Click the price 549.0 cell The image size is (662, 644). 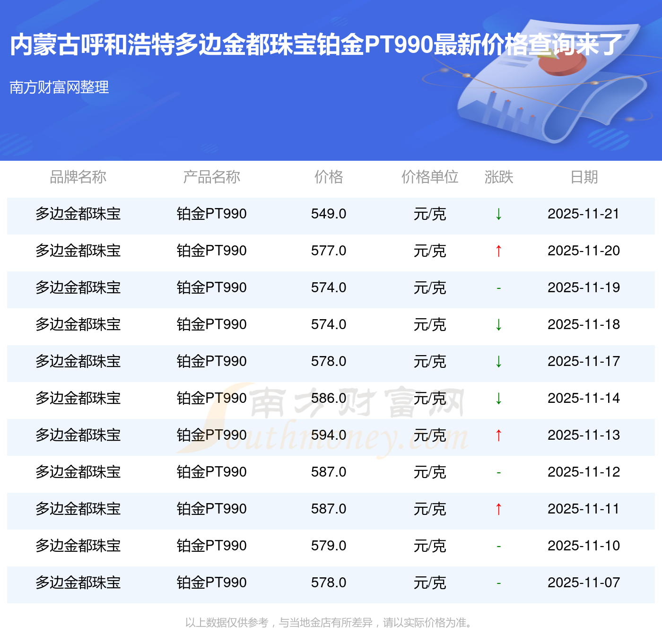329,214
